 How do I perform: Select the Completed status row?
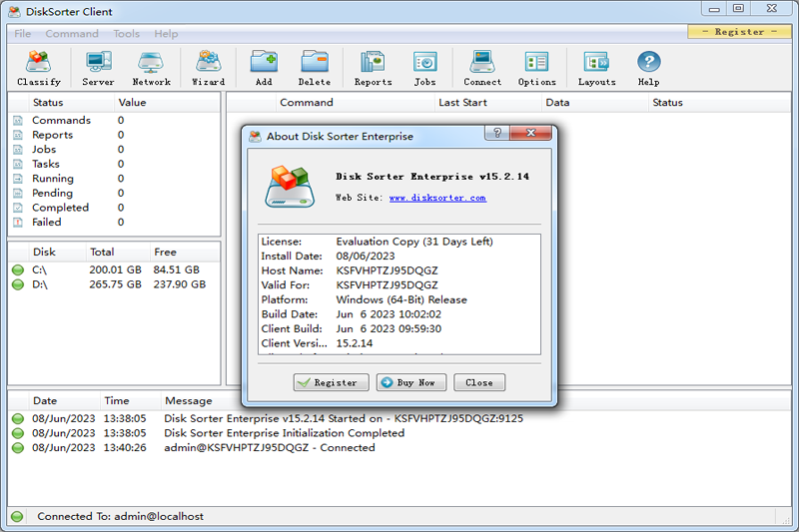point(60,208)
